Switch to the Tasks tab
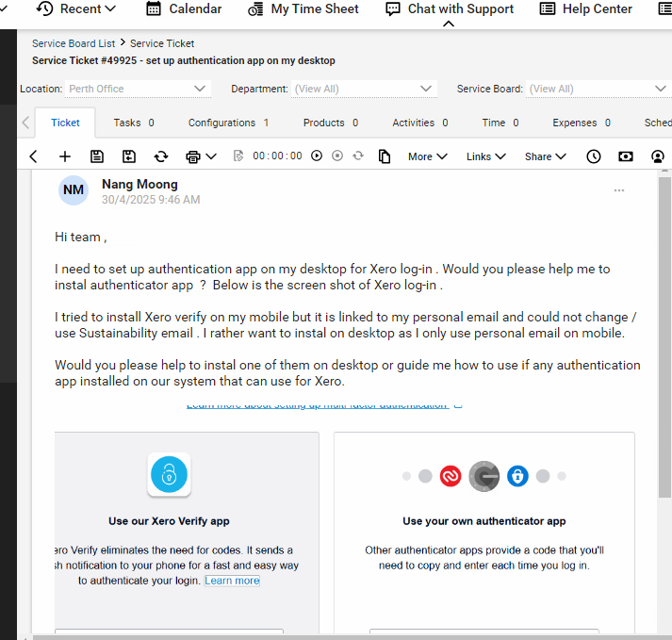This screenshot has height=640, width=672. pyautogui.click(x=133, y=123)
